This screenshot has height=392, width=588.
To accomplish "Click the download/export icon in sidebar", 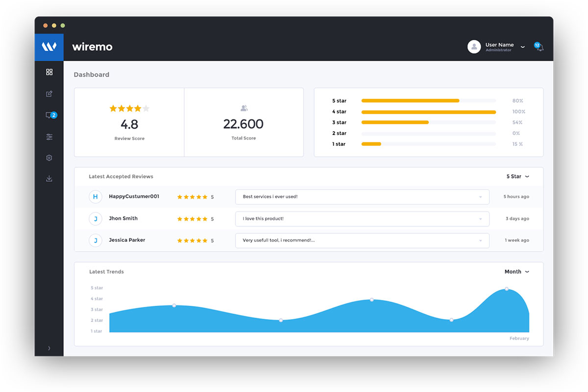I will point(49,178).
